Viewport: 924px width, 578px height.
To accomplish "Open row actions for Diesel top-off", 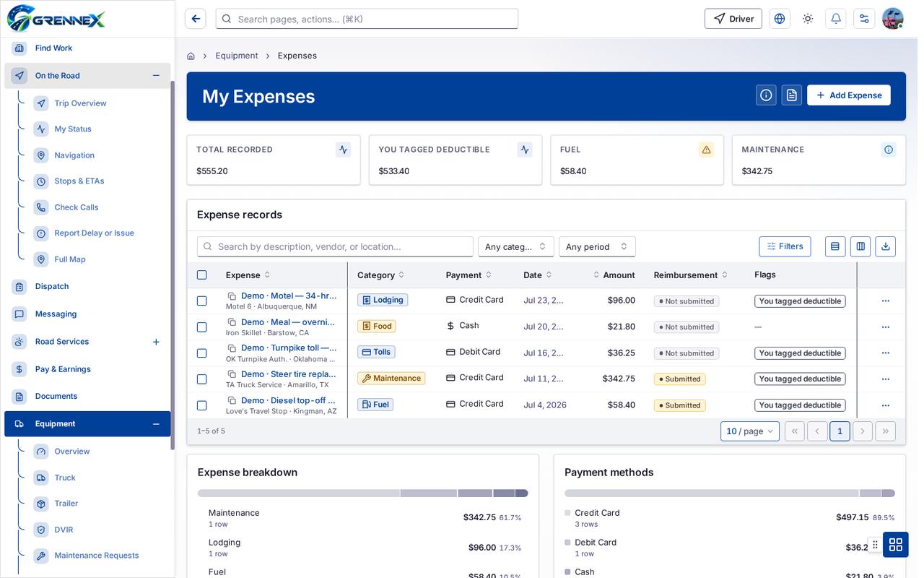I will click(x=886, y=405).
